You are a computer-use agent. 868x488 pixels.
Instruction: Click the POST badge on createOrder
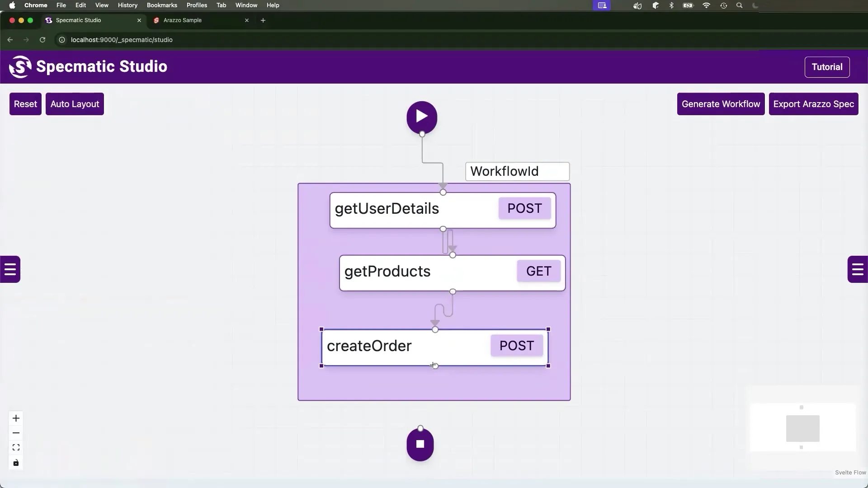pyautogui.click(x=517, y=346)
